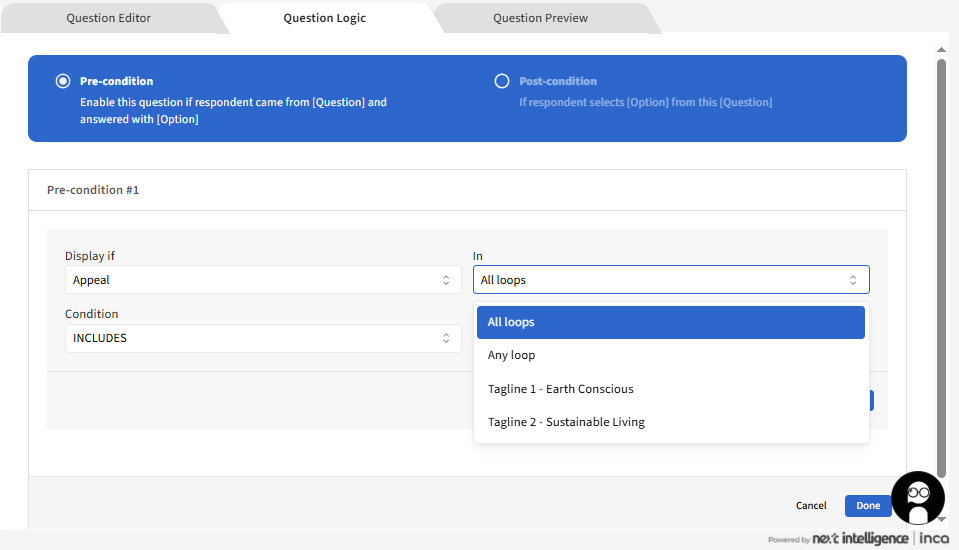Select the Pre-condition radio button
The height and width of the screenshot is (550, 959).
click(64, 81)
